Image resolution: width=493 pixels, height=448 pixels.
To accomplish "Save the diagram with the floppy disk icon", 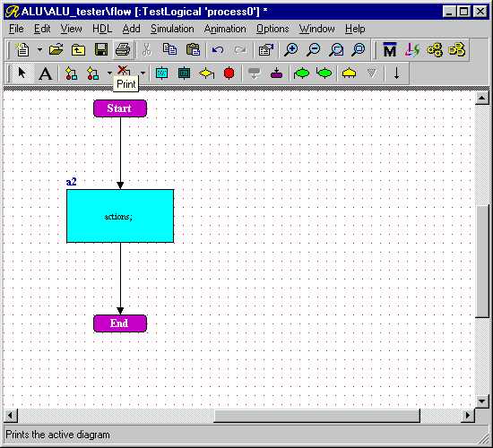I will [x=101, y=49].
